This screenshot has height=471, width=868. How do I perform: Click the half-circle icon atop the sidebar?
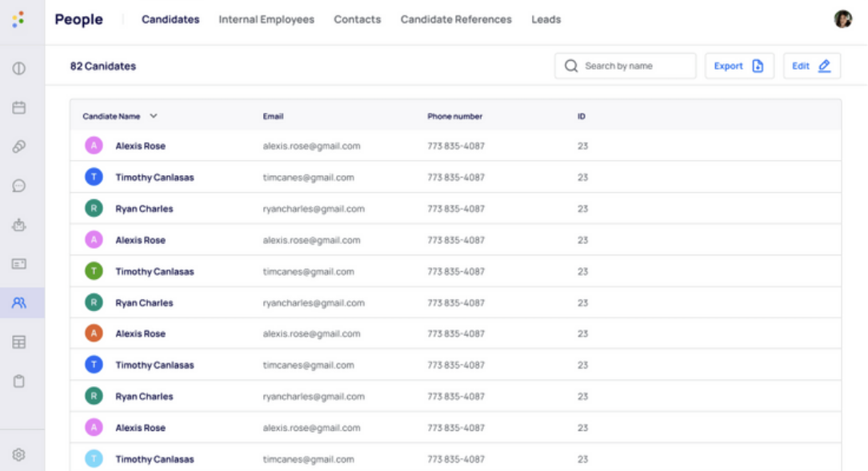point(19,68)
